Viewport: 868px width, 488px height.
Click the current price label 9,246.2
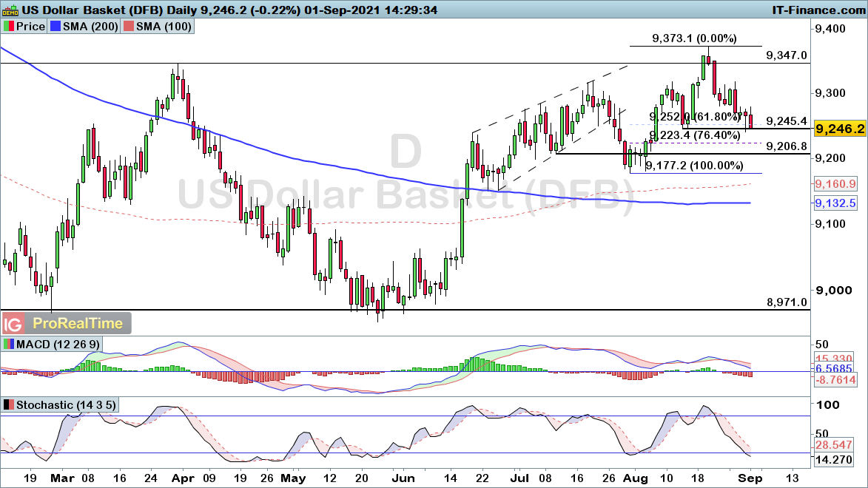840,129
